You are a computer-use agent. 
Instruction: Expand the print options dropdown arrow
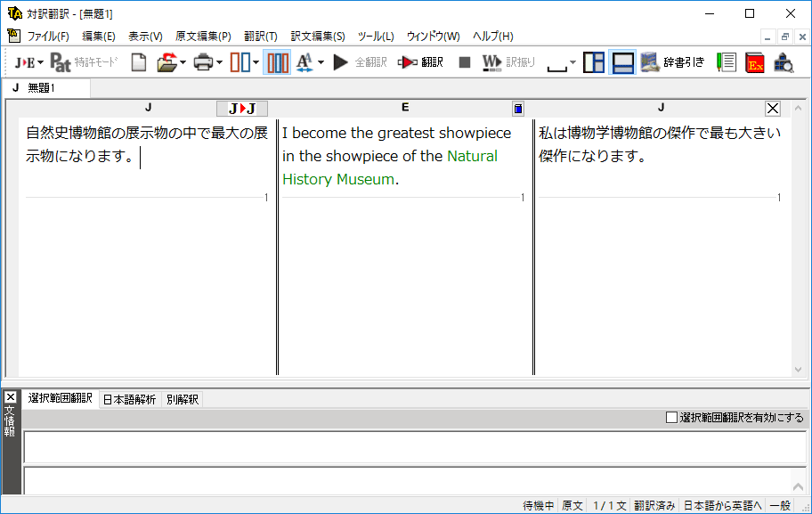click(220, 62)
